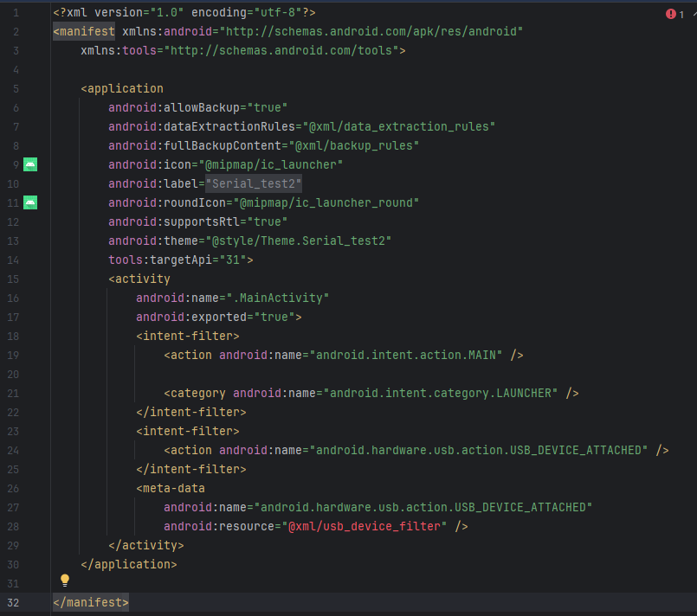
Task: Click the android:allowBackup attribute
Action: point(197,108)
